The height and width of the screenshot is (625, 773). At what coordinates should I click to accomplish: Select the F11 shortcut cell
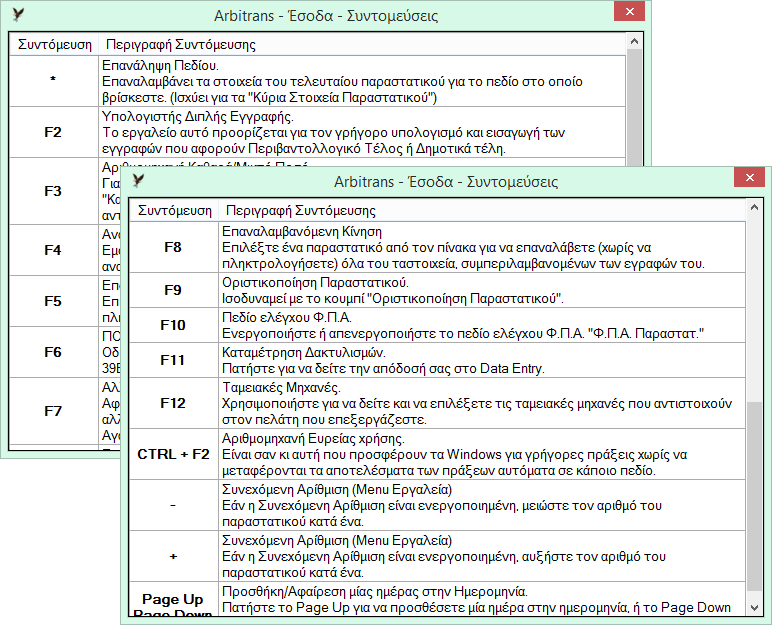174,360
